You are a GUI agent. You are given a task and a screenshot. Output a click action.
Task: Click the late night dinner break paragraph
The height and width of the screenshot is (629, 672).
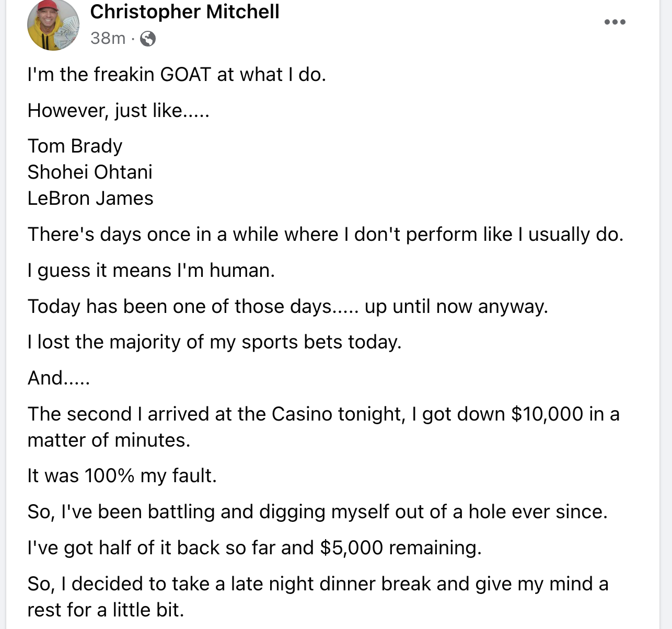pyautogui.click(x=318, y=597)
